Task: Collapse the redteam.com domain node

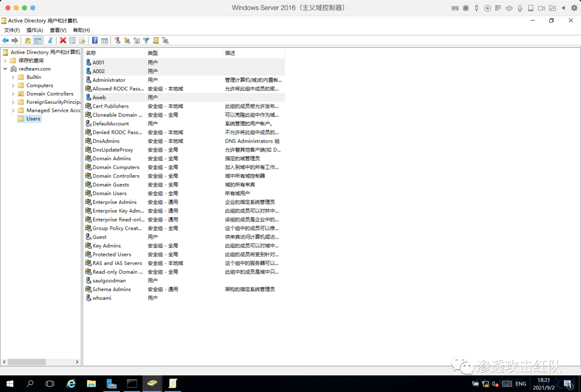Action: click(x=5, y=69)
